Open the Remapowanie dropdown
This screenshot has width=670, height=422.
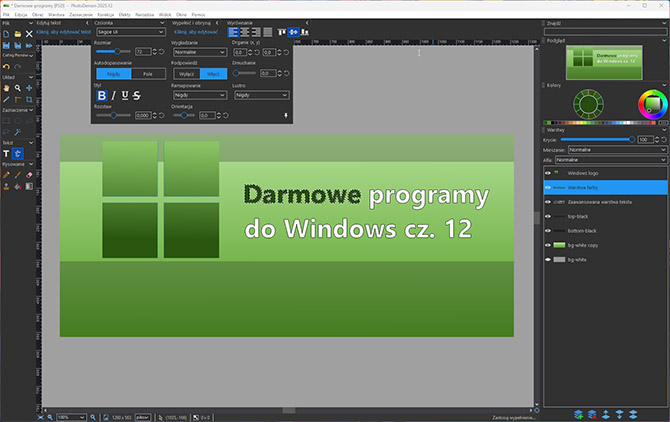pos(200,95)
